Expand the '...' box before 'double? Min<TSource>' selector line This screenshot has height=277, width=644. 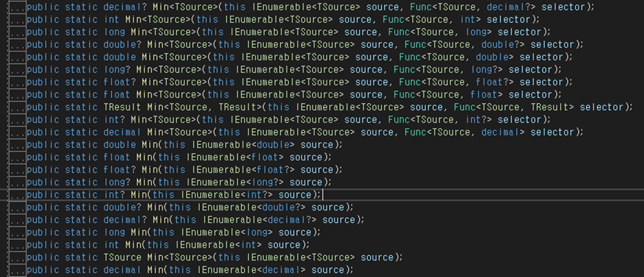coord(18,45)
